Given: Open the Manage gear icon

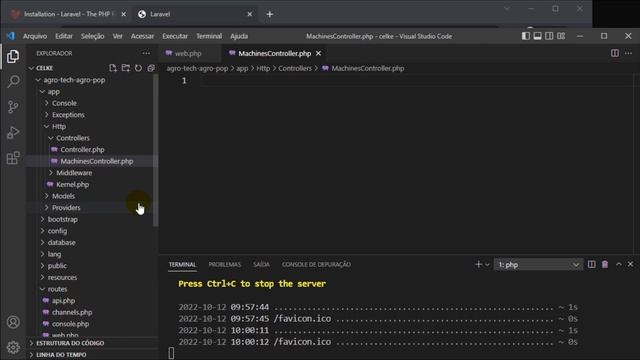Looking at the screenshot, I should pyautogui.click(x=13, y=347).
